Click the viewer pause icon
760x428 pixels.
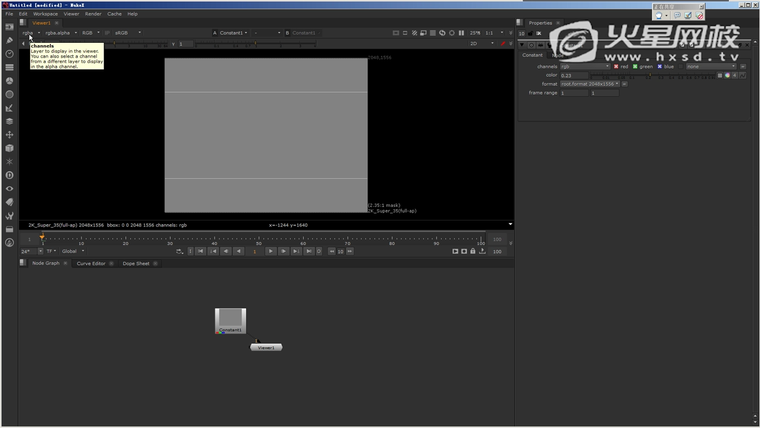point(461,33)
